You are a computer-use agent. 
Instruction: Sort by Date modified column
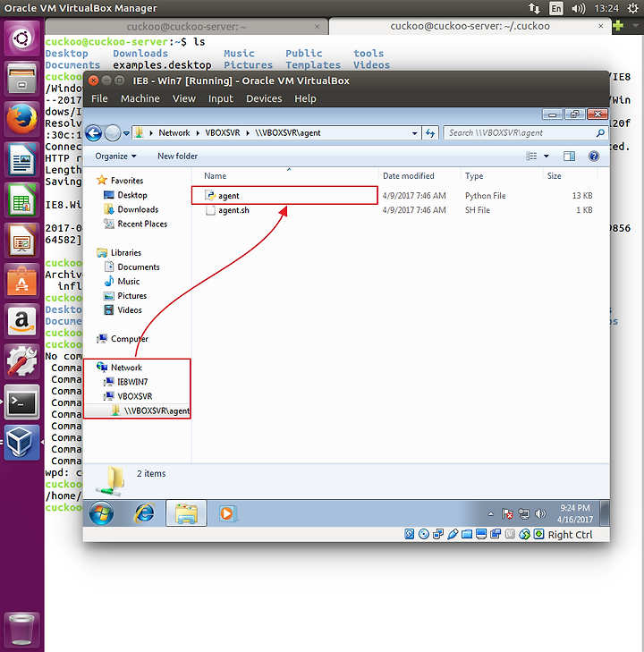(x=408, y=176)
